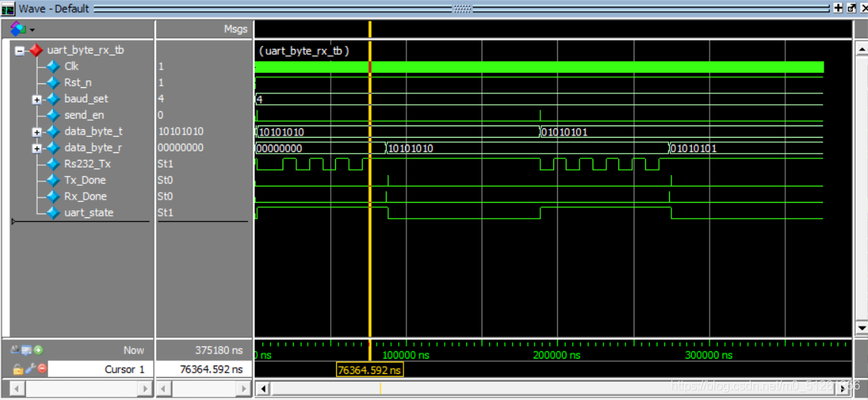The width and height of the screenshot is (868, 400).
Task: Click the Cursor 1 time value 76364.592 ns
Action: click(x=211, y=369)
